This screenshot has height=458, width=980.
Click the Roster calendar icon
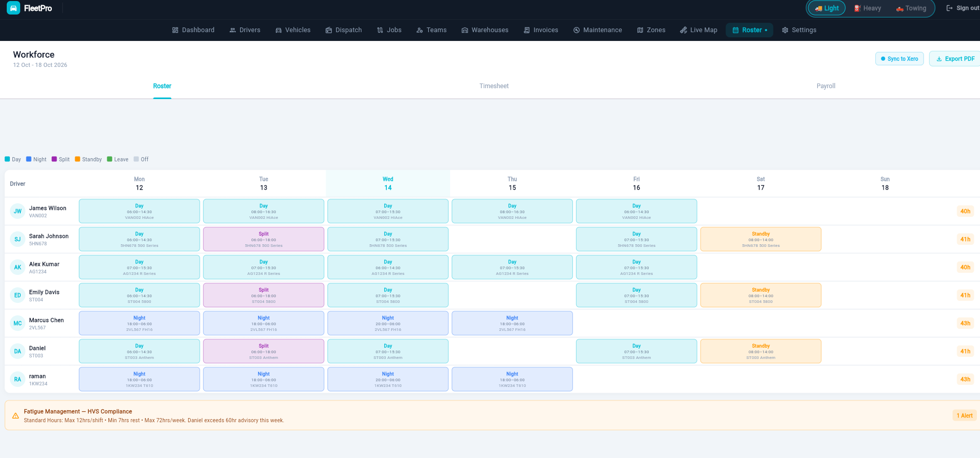(735, 30)
